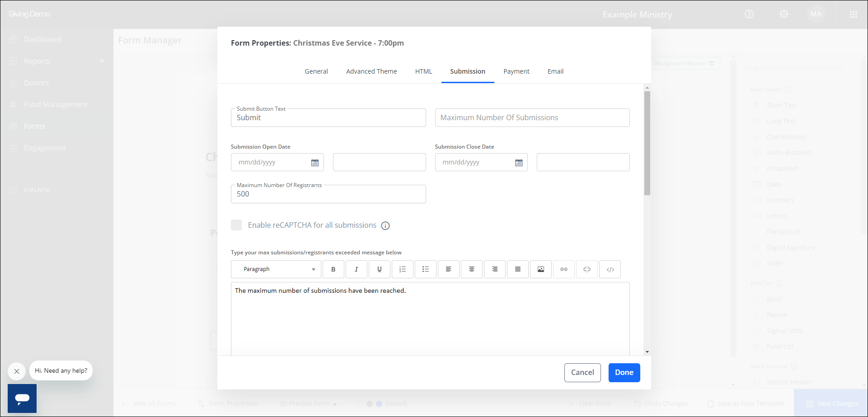Dismiss the help chat bubble

(x=17, y=371)
